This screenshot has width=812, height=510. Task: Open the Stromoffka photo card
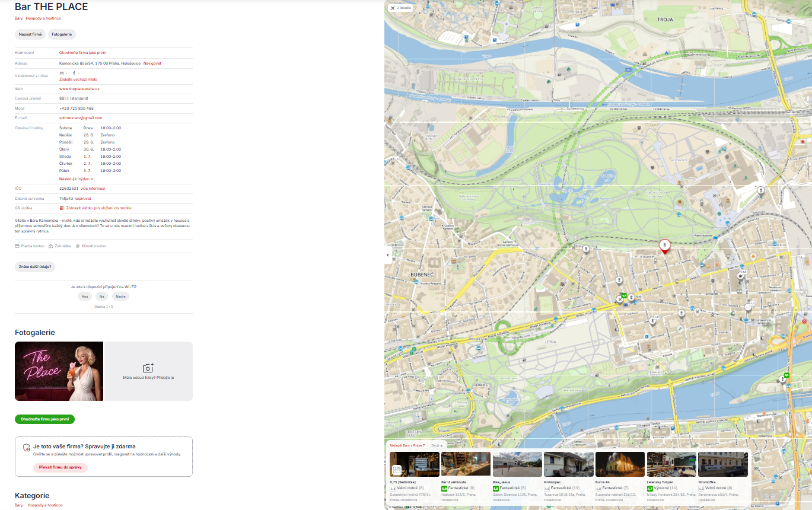(x=723, y=464)
